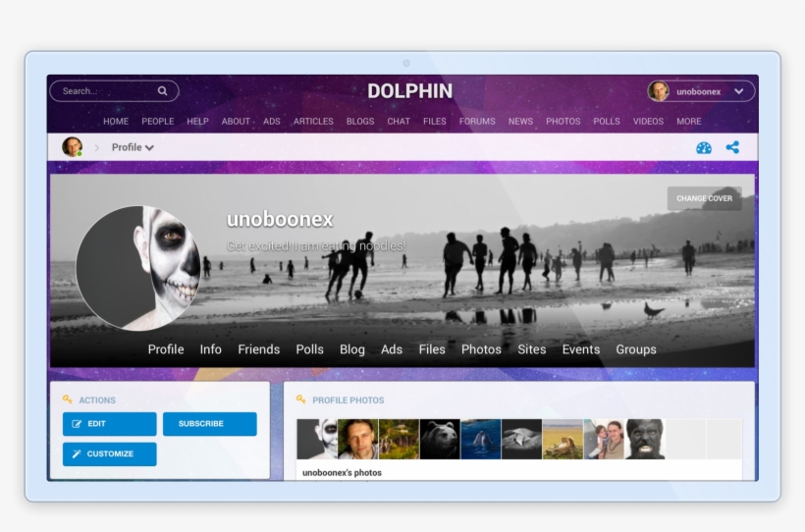Open the ARTICLES menu item

pos(313,121)
